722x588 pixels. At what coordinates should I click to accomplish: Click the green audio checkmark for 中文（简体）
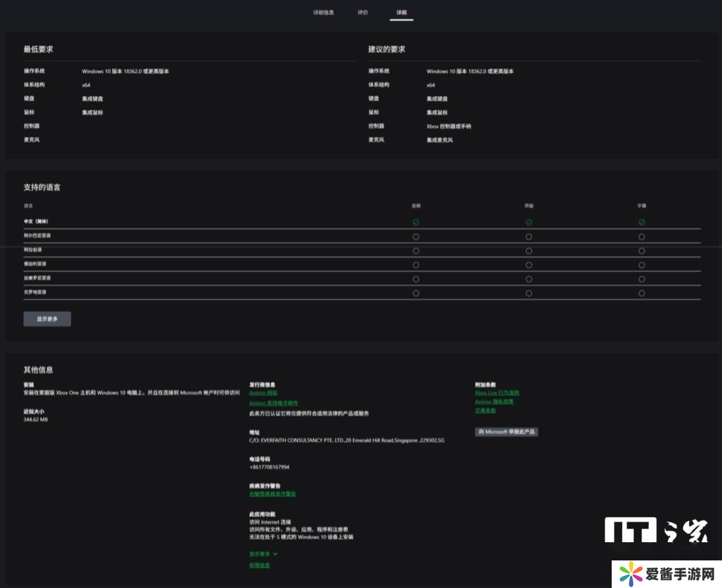416,222
